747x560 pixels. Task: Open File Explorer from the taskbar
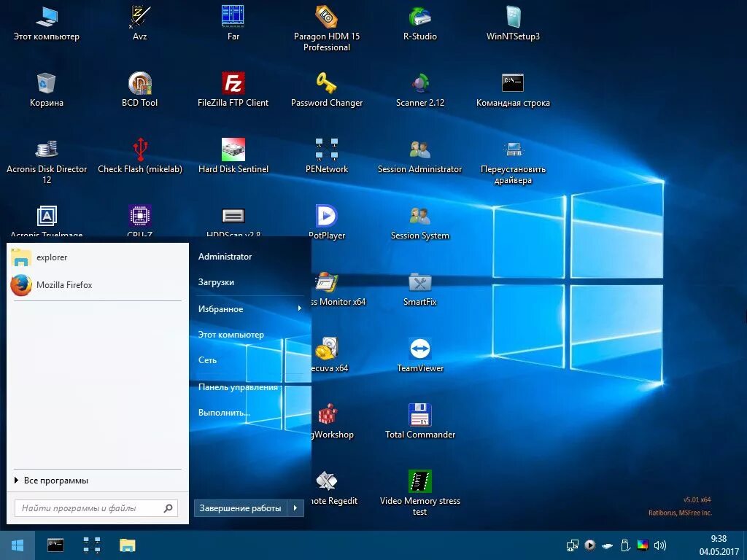(128, 545)
